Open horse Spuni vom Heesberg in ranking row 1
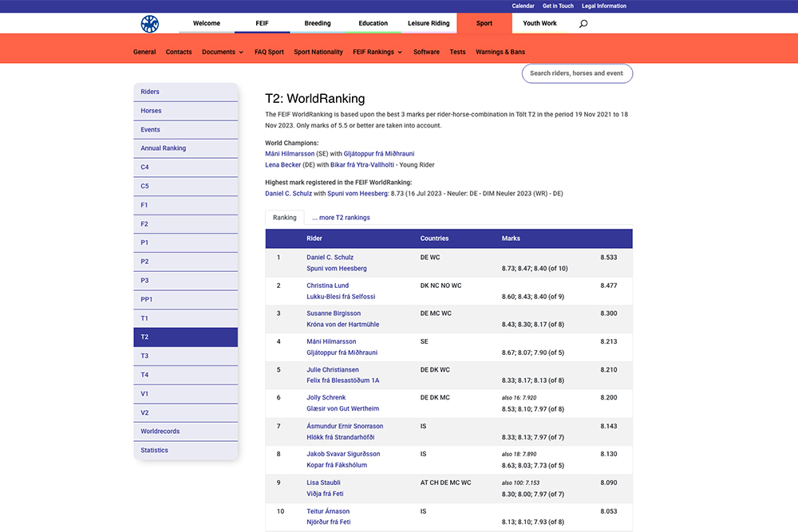This screenshot has height=532, width=798. click(x=337, y=269)
